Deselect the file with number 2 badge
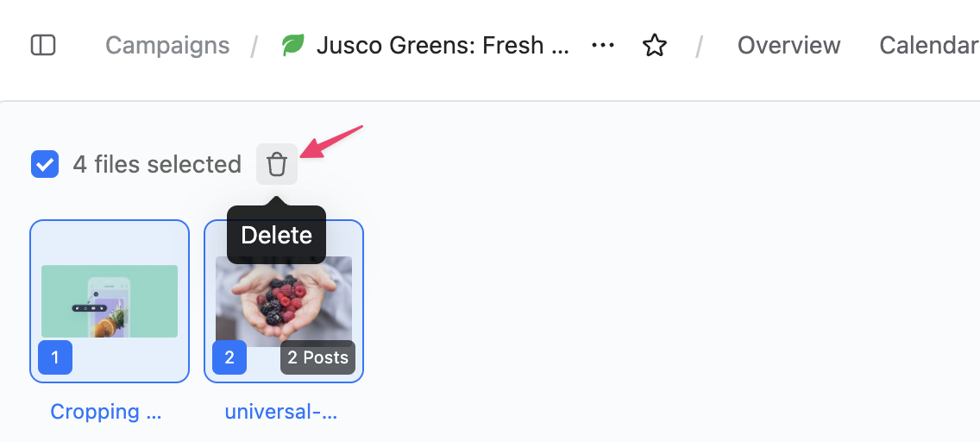980x442 pixels. [x=229, y=357]
